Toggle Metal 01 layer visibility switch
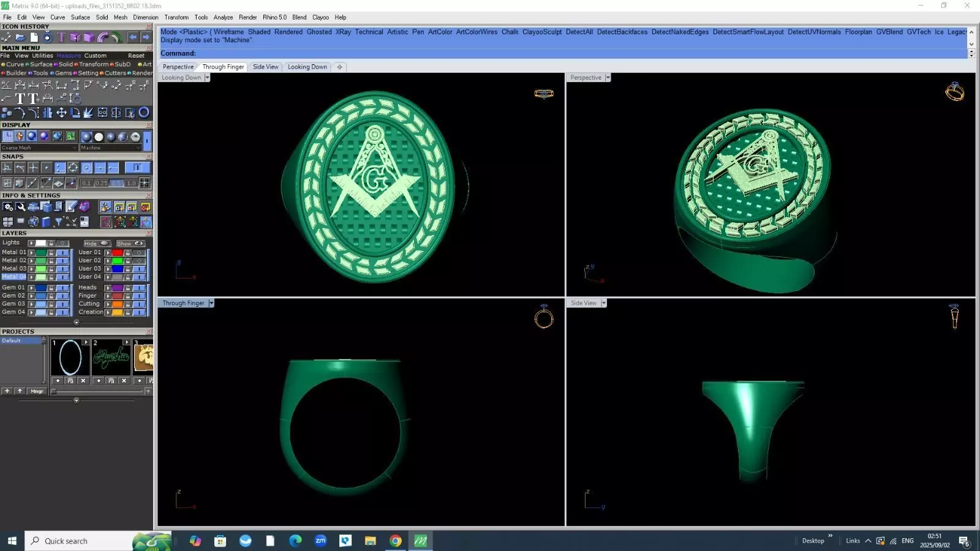Image resolution: width=980 pixels, height=551 pixels. click(x=62, y=253)
